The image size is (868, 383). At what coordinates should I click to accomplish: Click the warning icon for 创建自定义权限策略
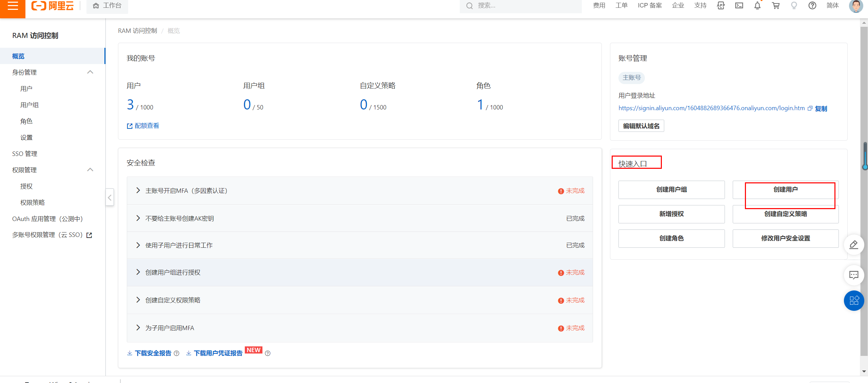[x=561, y=301]
